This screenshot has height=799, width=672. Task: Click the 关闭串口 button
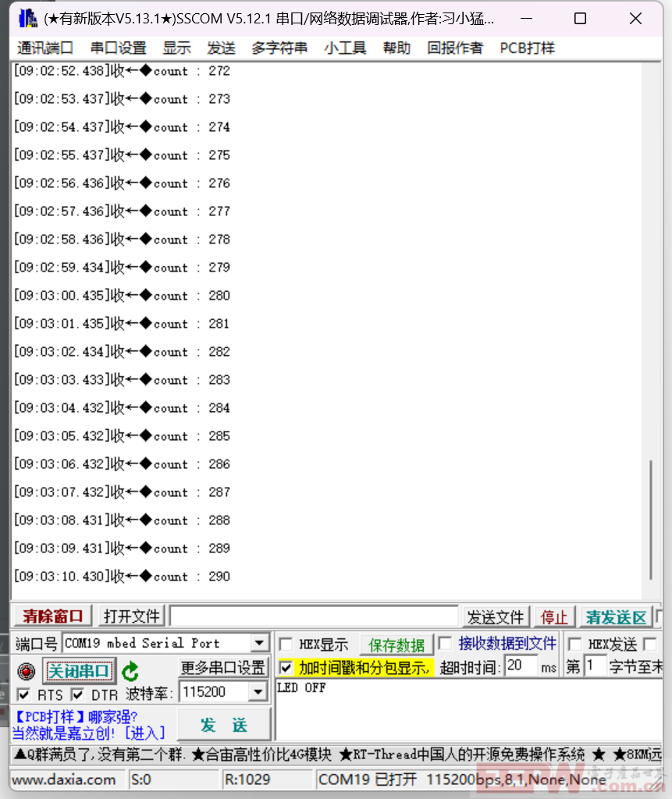point(79,671)
